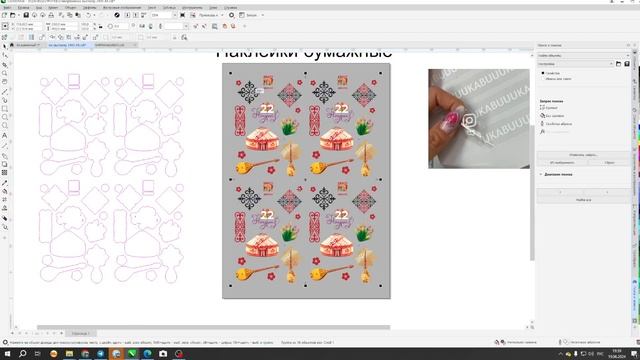640x360 pixels.
Task: Click the rotation angle input field
Action: pyautogui.click(x=122, y=26)
